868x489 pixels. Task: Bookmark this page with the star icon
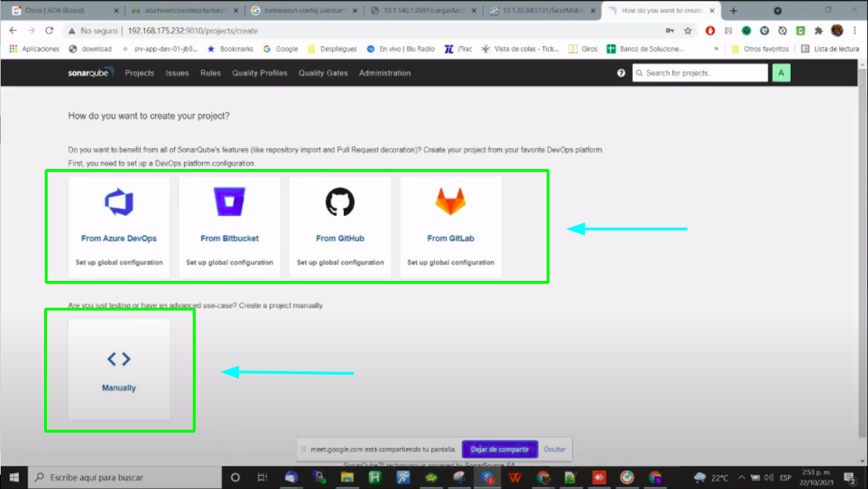point(687,31)
